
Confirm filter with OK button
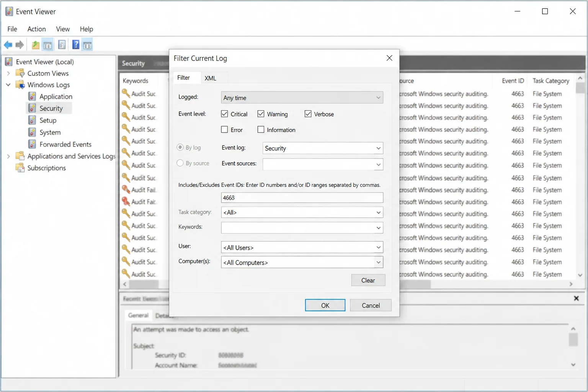(325, 305)
